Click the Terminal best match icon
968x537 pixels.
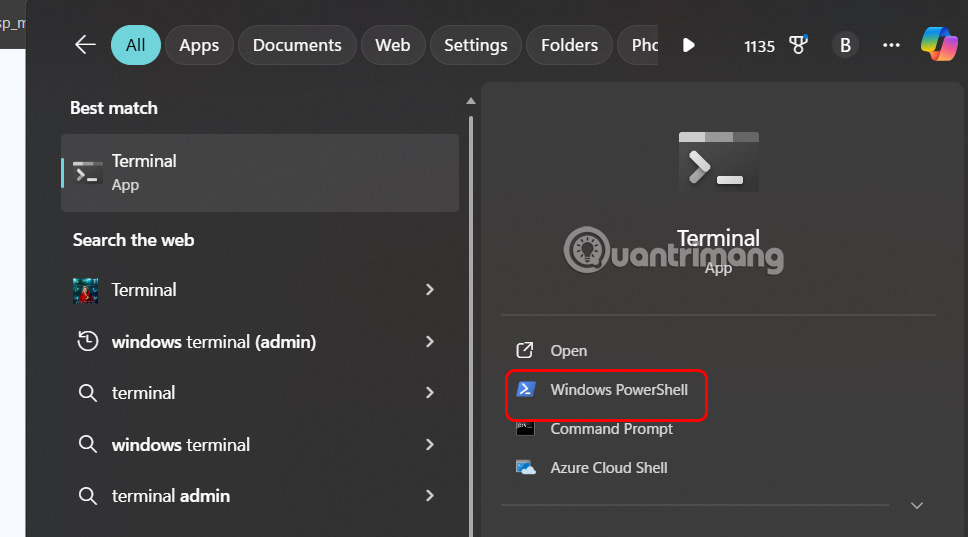(x=88, y=173)
